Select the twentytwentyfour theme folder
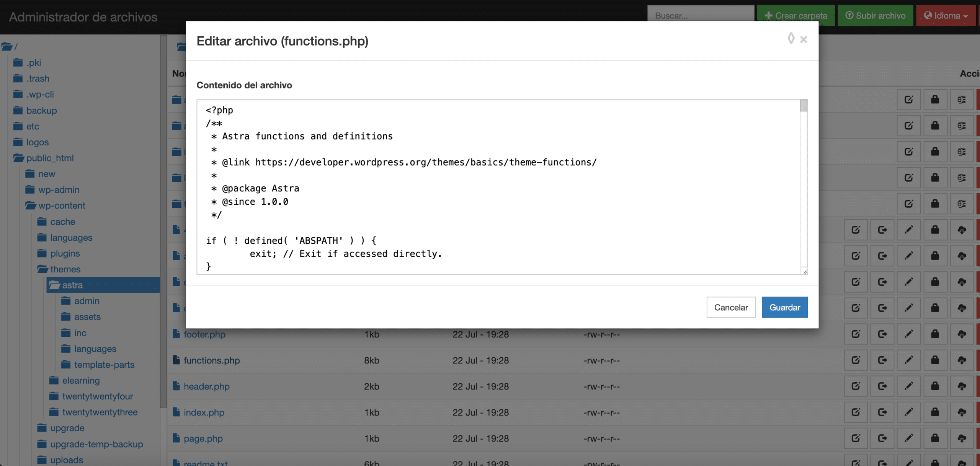 [x=98, y=396]
